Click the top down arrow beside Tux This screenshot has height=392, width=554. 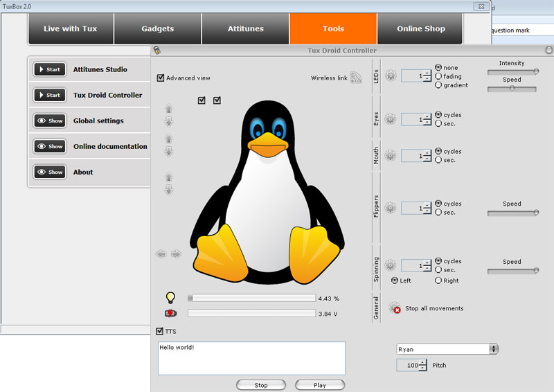[x=169, y=122]
